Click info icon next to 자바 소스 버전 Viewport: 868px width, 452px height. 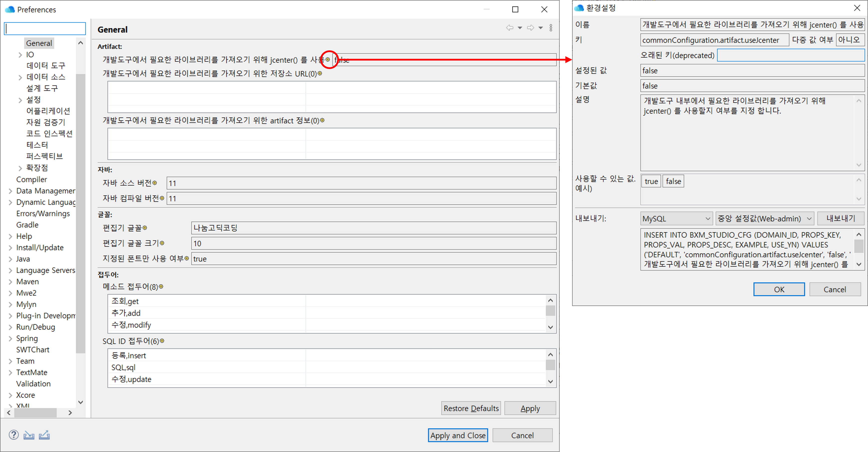pos(155,183)
